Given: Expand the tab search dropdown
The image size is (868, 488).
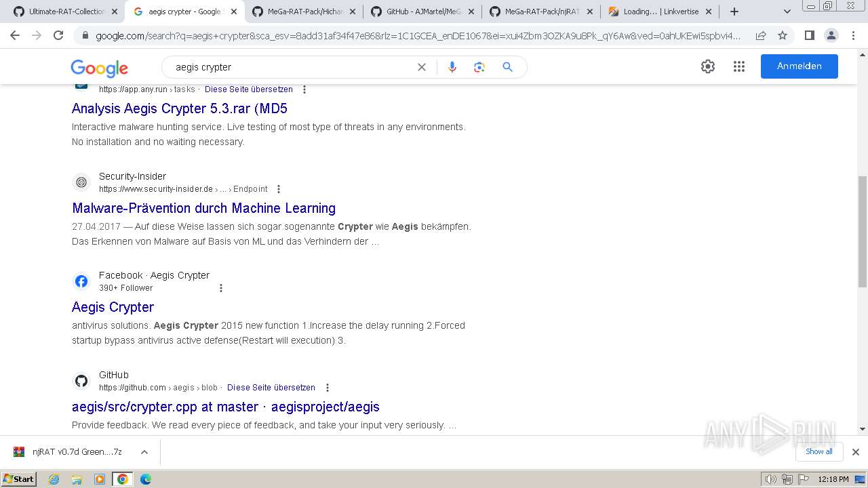Looking at the screenshot, I should point(787,12).
